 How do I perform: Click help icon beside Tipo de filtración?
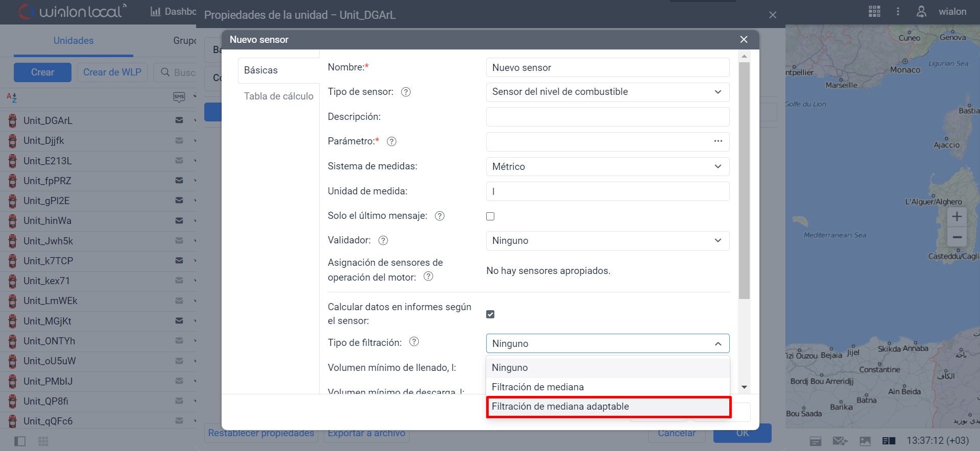click(414, 342)
